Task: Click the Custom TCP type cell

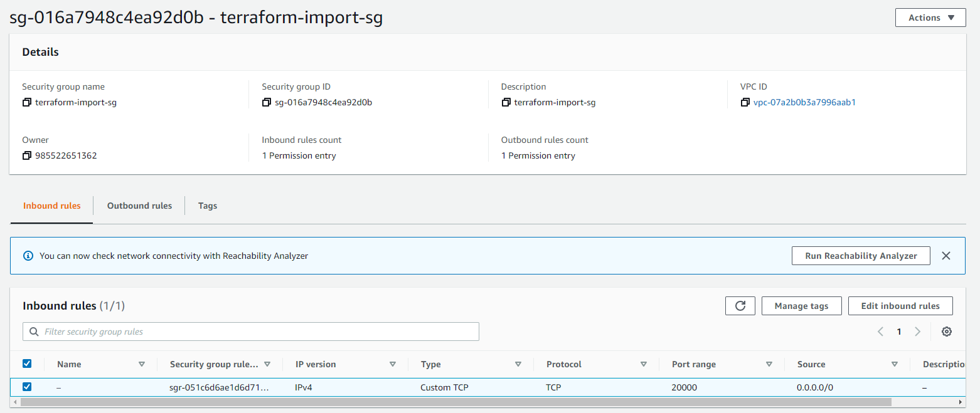Action: [x=444, y=387]
